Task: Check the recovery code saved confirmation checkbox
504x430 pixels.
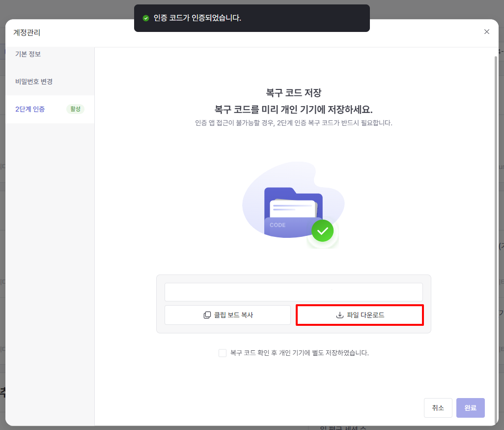Action: pyautogui.click(x=223, y=353)
